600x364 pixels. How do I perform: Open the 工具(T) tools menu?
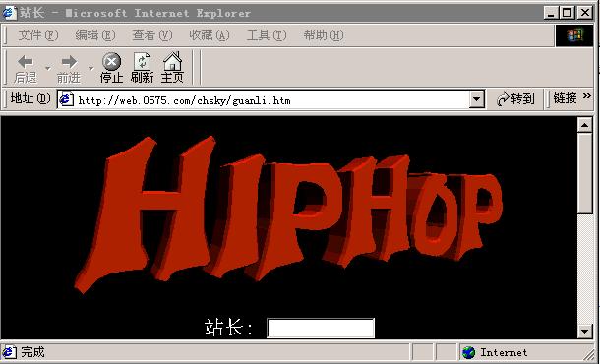point(267,35)
